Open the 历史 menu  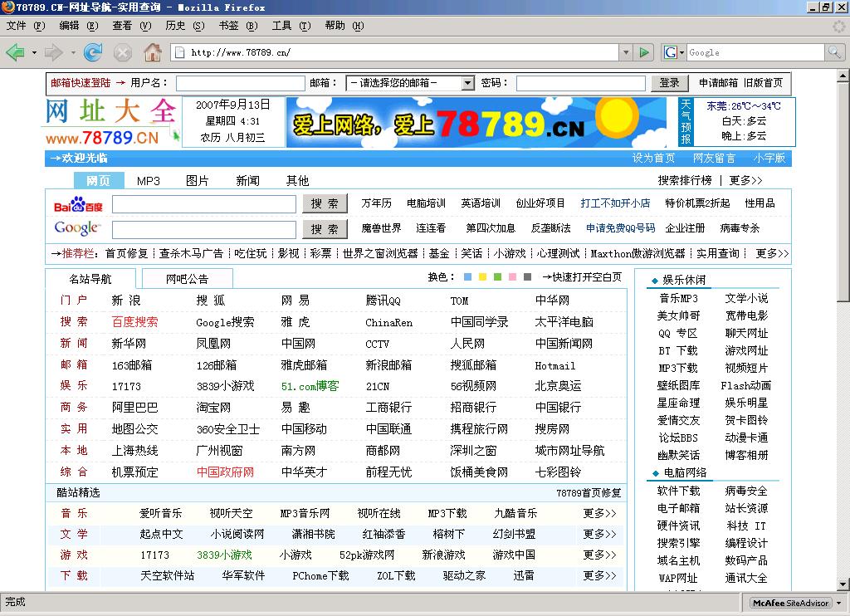click(x=185, y=26)
